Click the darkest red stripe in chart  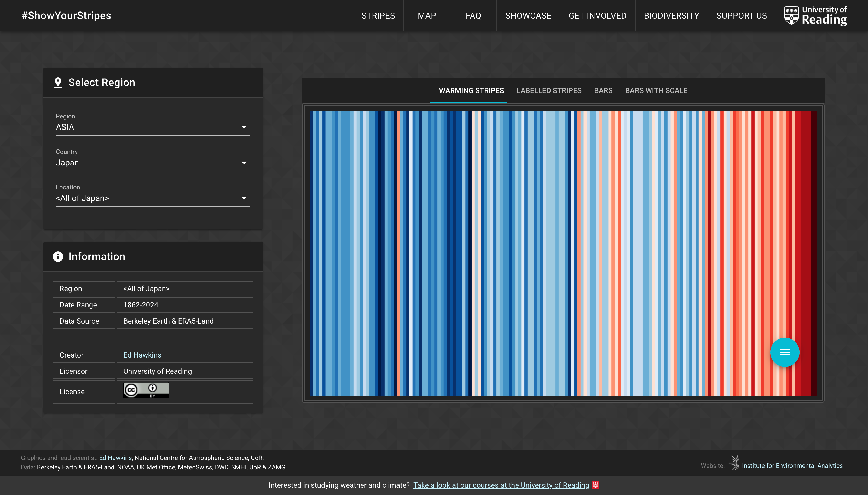point(814,238)
